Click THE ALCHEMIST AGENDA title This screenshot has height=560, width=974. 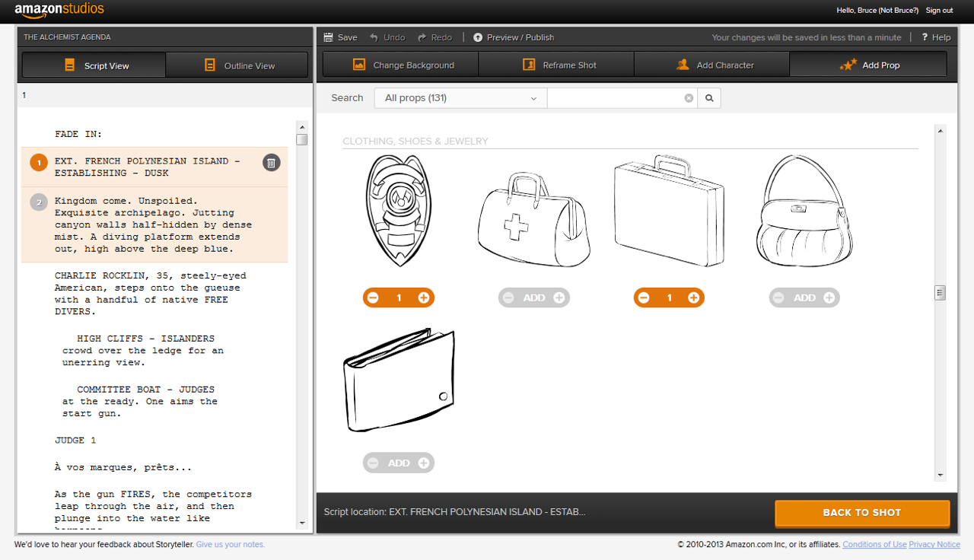(x=67, y=37)
